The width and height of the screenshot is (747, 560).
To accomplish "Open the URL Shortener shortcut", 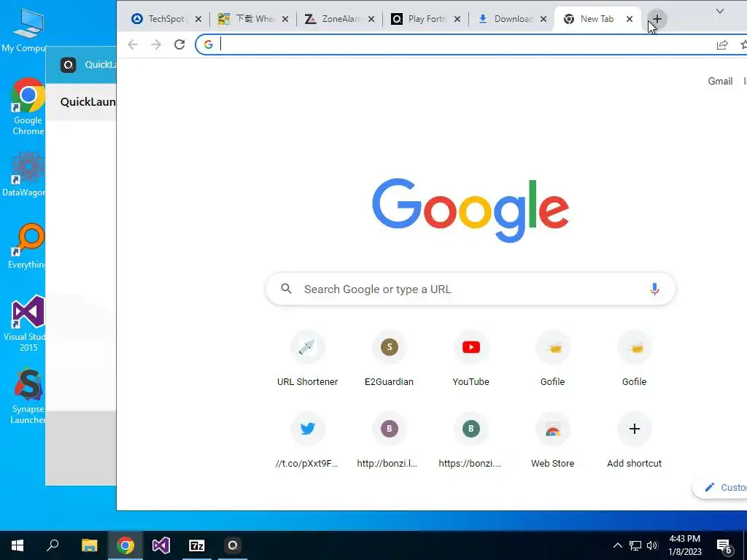I will coord(307,359).
